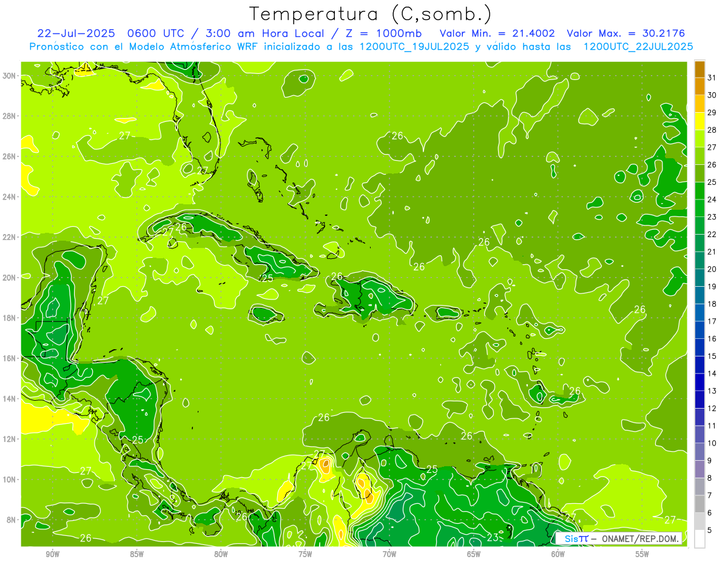This screenshot has width=728, height=562.
Task: Select valid-until time '1200UTC_22JUL2025'
Action: click(638, 46)
